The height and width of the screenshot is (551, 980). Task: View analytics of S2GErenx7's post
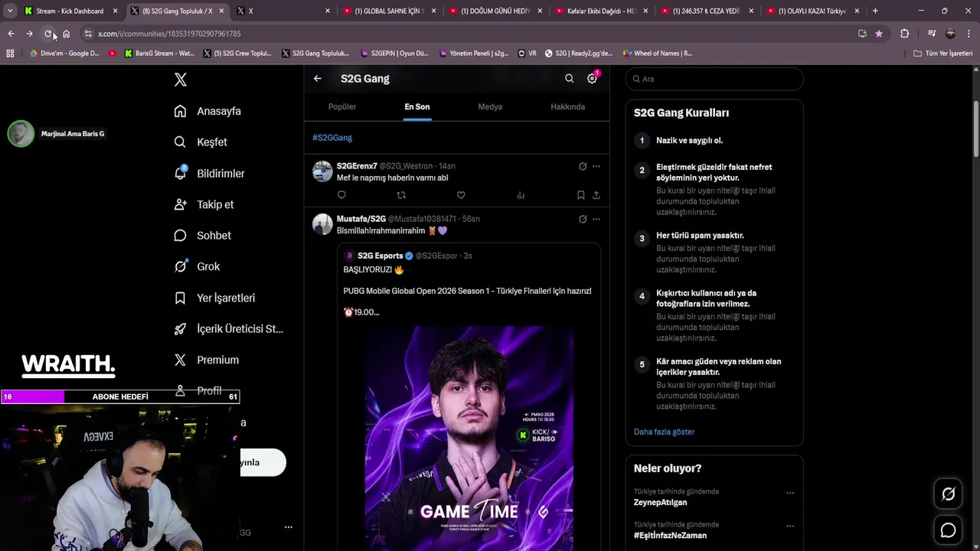click(521, 195)
